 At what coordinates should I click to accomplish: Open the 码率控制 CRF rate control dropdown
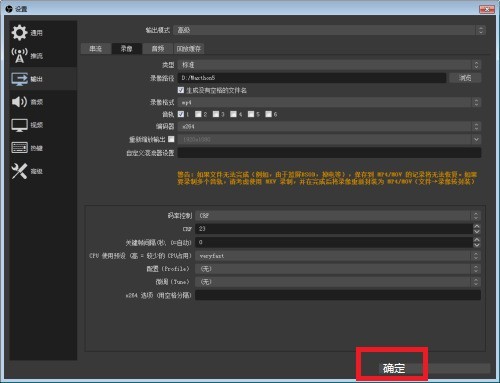click(x=338, y=216)
